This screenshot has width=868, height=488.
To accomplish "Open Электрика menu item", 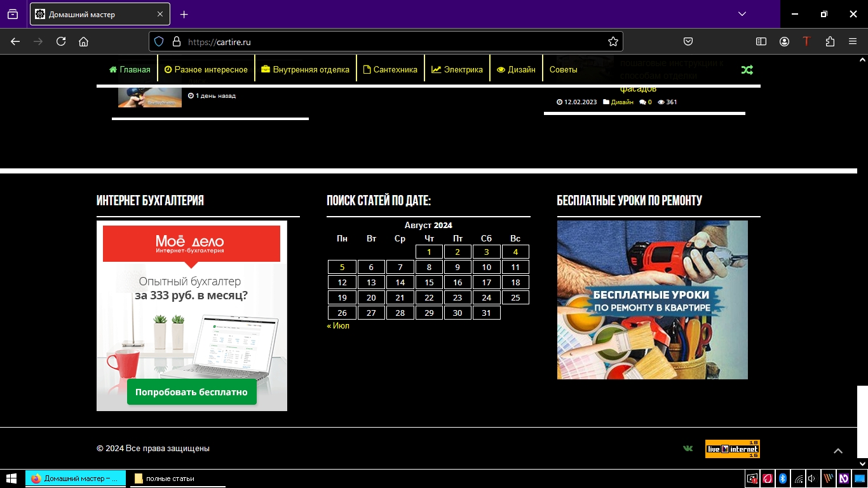I will 457,70.
